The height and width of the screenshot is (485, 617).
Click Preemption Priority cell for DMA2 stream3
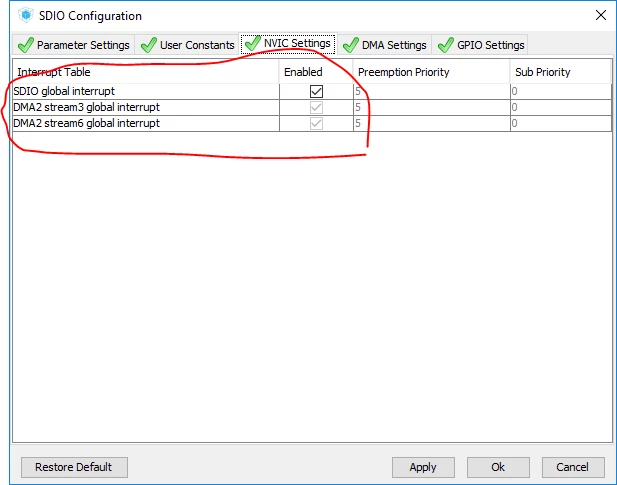[432, 107]
